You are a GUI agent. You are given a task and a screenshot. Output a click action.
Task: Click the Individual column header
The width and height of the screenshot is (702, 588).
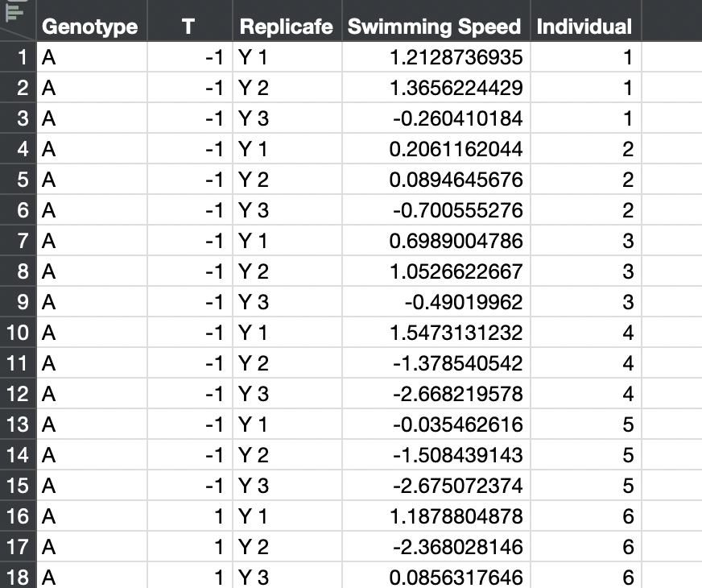click(x=584, y=27)
